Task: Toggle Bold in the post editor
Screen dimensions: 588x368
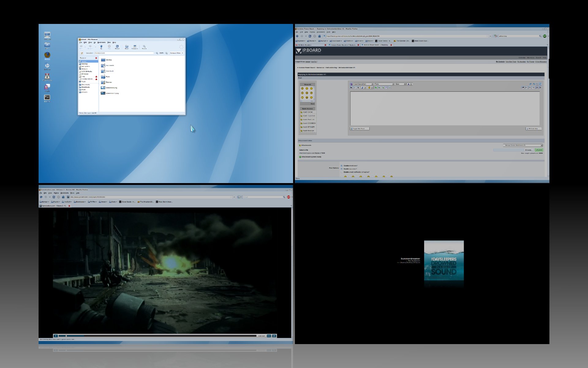Action: [x=351, y=88]
